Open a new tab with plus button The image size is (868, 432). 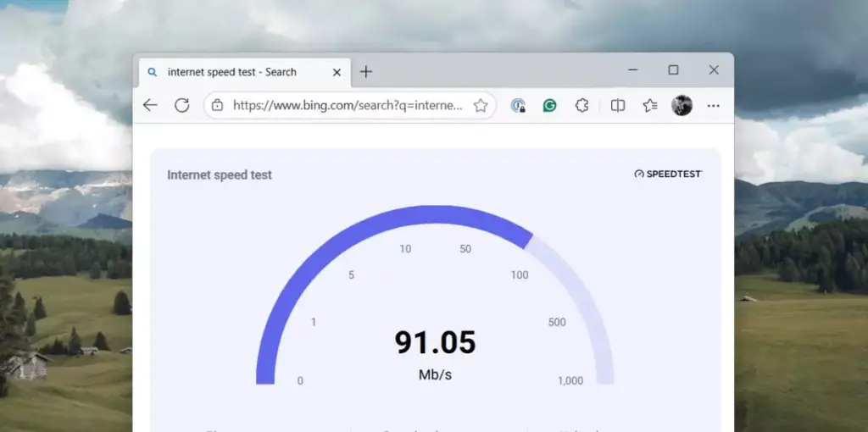tap(366, 72)
